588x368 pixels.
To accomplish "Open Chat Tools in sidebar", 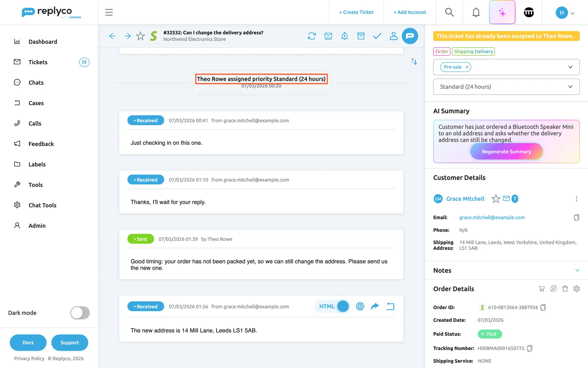I will (42, 205).
